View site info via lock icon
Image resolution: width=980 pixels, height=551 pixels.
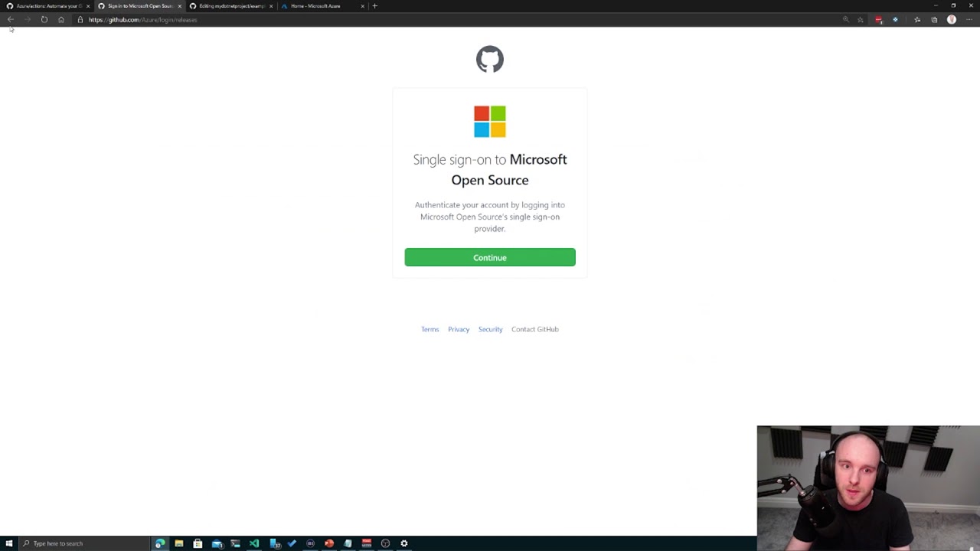click(80, 20)
